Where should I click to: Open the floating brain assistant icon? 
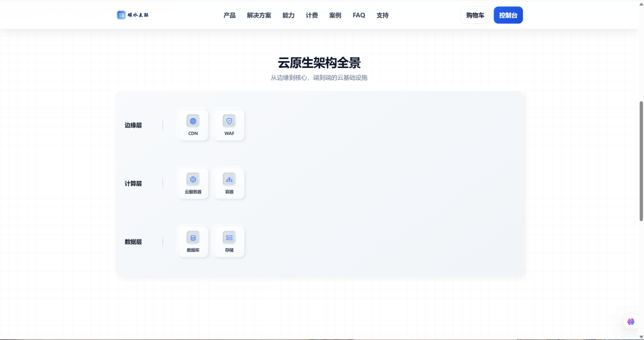click(631, 322)
